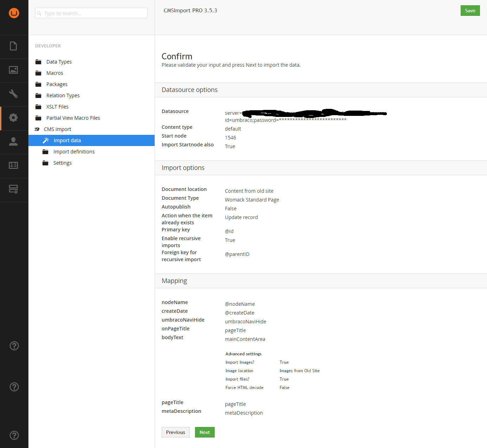This screenshot has height=448, width=487.
Task: Open Import definitions tree item
Action: click(74, 152)
